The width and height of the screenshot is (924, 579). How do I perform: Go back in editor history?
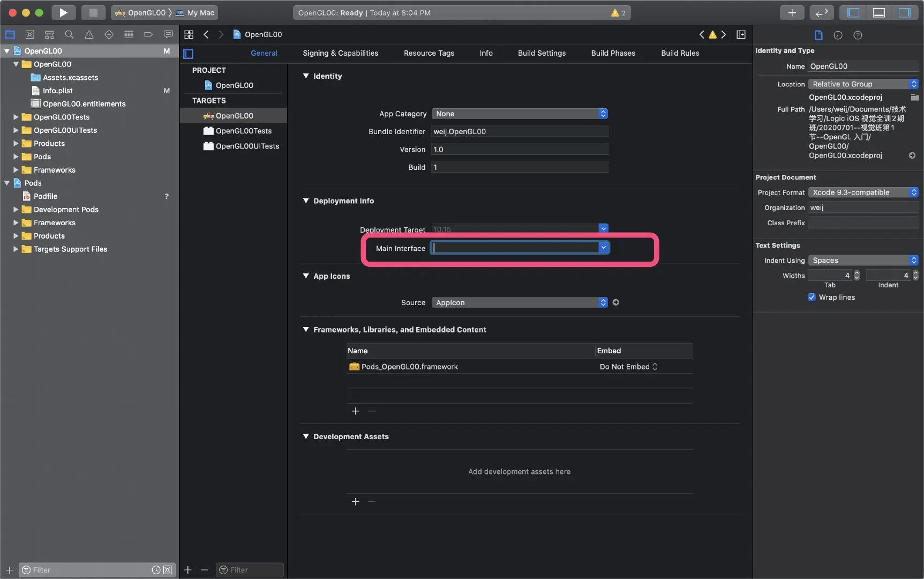(206, 34)
